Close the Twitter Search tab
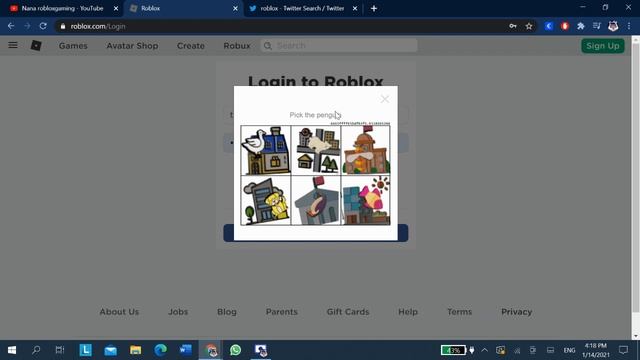640x360 pixels. (355, 8)
